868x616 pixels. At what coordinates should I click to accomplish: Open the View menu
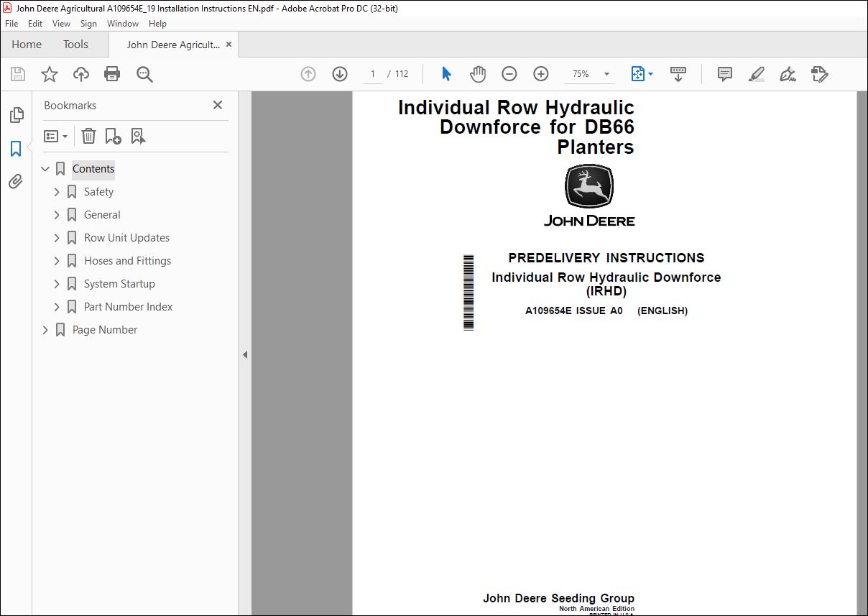coord(62,24)
